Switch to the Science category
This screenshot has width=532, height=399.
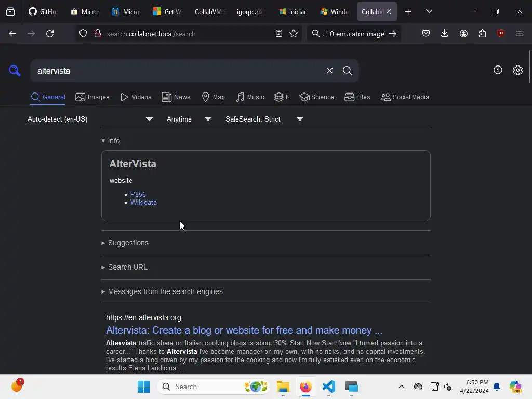(x=316, y=97)
